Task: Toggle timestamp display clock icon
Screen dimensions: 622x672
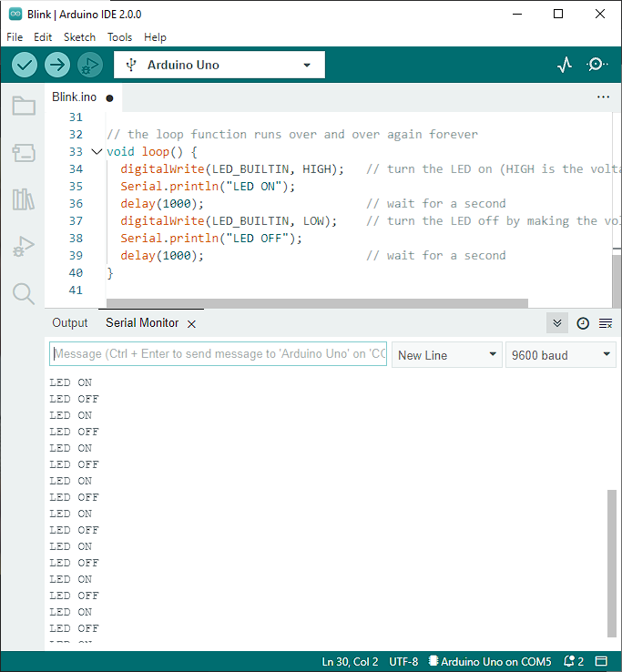Action: 583,323
